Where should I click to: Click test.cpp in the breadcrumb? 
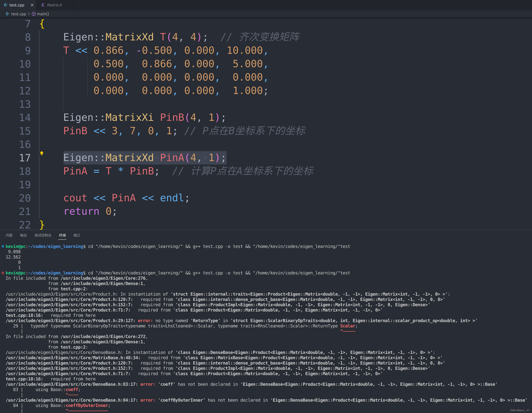[x=19, y=14]
